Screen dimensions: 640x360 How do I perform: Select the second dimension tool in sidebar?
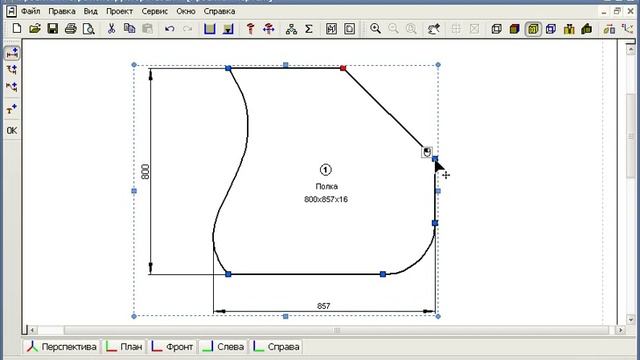click(12, 70)
